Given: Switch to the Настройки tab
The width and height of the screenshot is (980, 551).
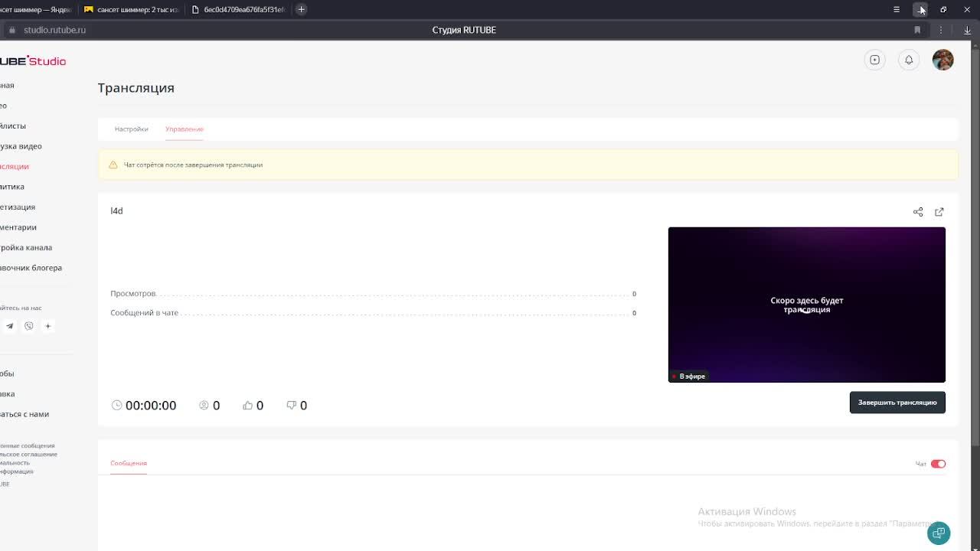Looking at the screenshot, I should pos(132,129).
